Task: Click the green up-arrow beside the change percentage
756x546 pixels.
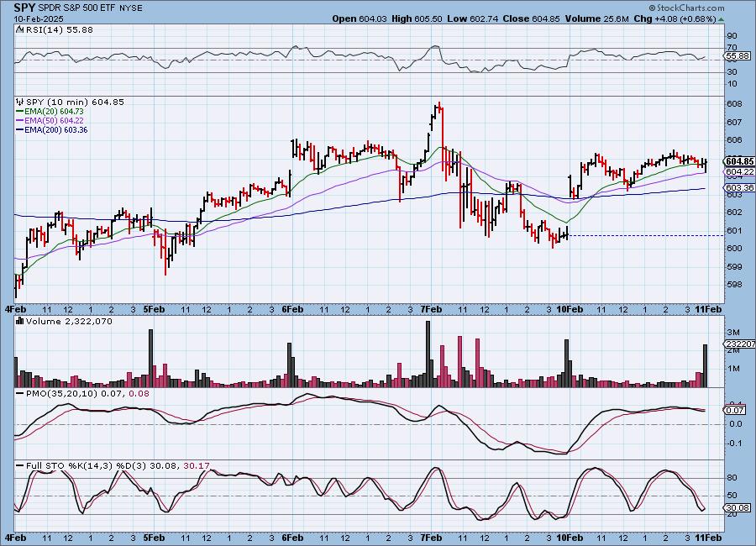Action: click(721, 20)
